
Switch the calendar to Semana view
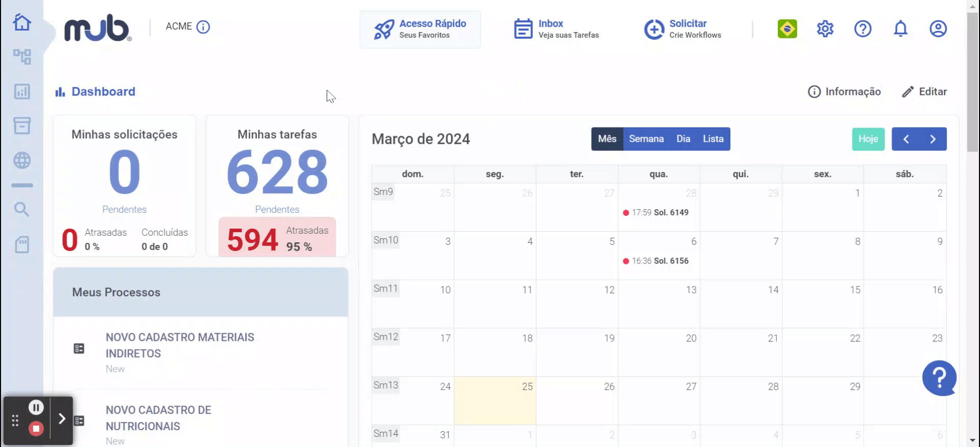point(646,139)
